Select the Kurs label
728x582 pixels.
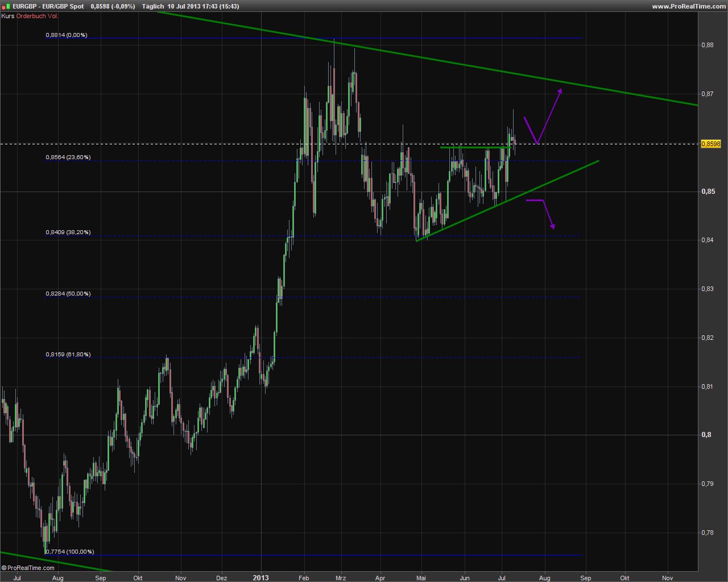[x=8, y=16]
